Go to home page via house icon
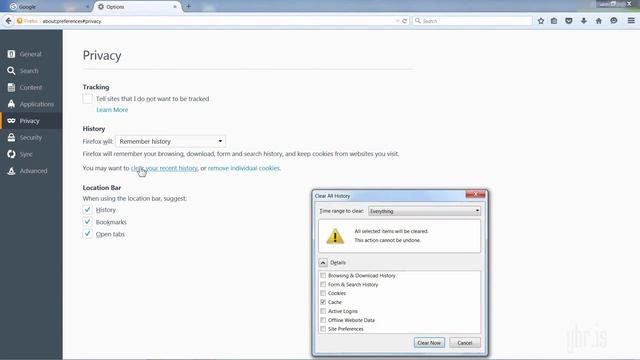 point(599,21)
